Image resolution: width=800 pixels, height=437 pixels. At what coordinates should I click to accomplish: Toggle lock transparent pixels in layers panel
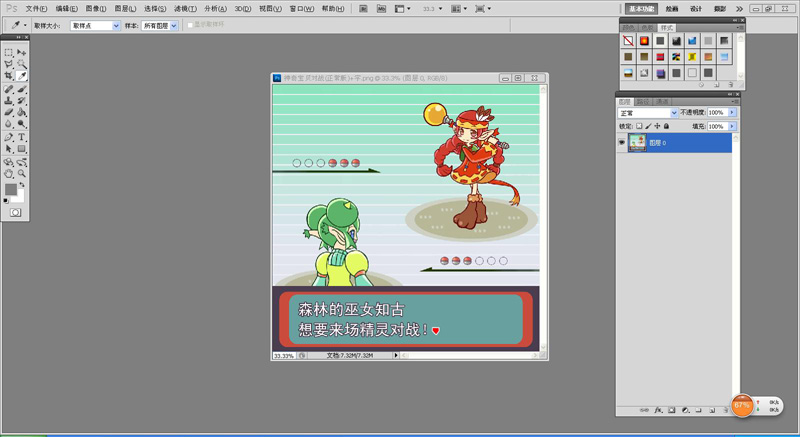click(639, 126)
